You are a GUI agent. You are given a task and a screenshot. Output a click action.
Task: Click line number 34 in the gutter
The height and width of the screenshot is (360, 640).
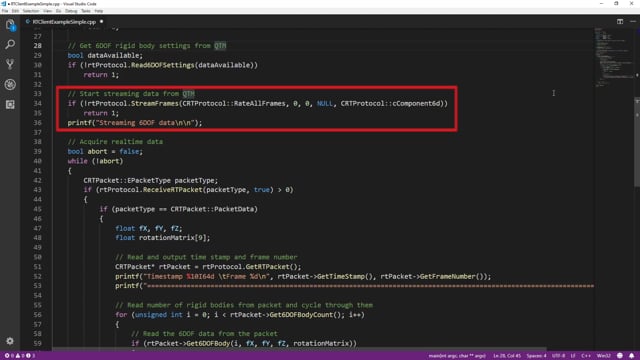38,103
